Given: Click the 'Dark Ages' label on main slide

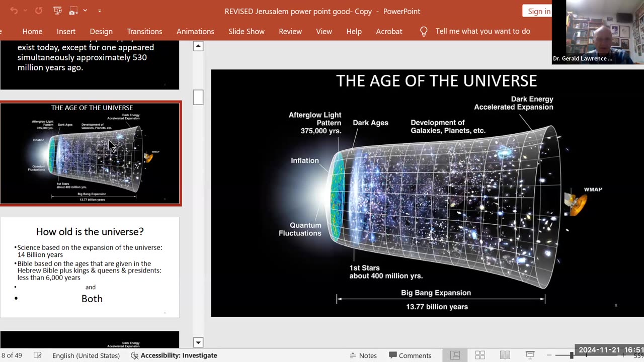Looking at the screenshot, I should click(370, 123).
